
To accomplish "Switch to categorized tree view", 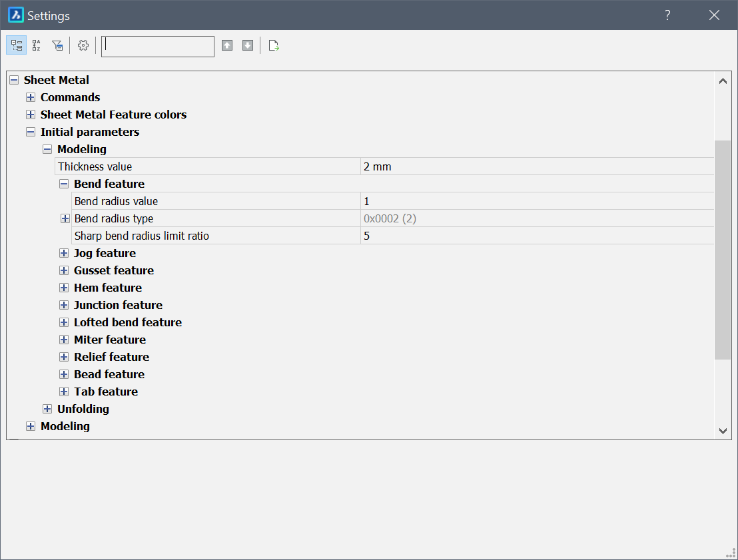I will click(x=17, y=45).
